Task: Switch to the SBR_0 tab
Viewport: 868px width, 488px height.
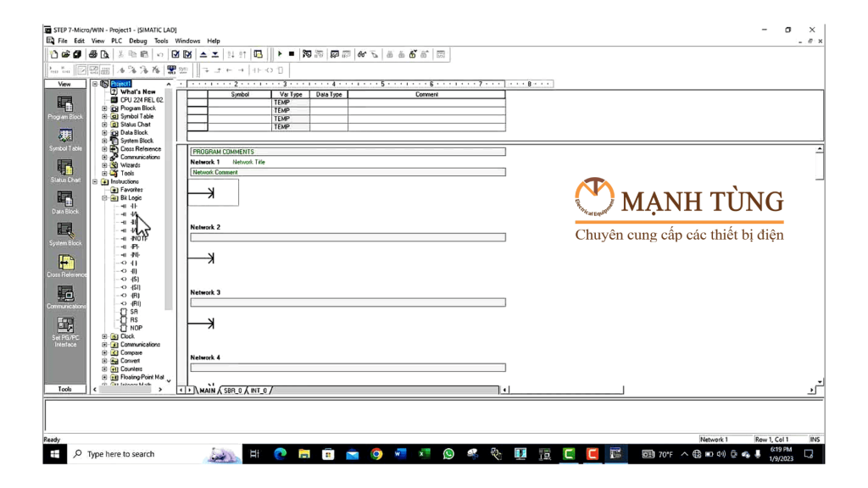Action: pos(232,391)
